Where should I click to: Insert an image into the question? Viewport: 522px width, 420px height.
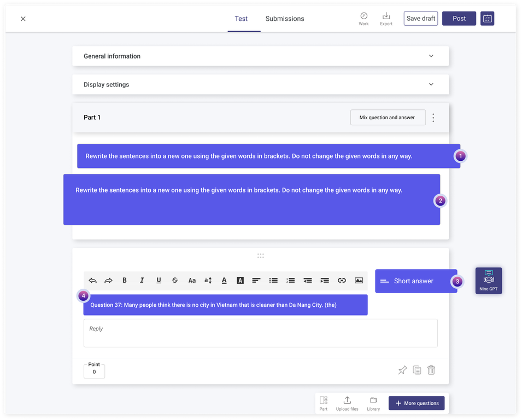(x=359, y=281)
